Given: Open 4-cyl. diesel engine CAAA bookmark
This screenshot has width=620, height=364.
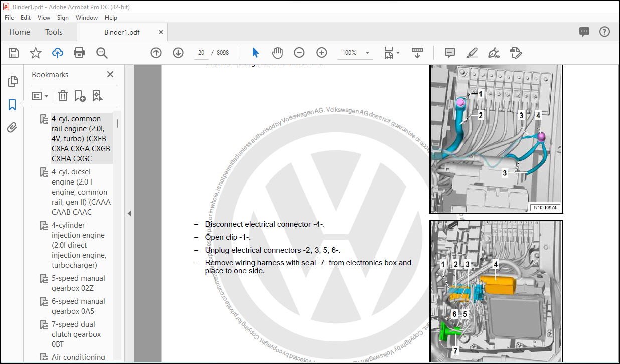Looking at the screenshot, I should [81, 192].
